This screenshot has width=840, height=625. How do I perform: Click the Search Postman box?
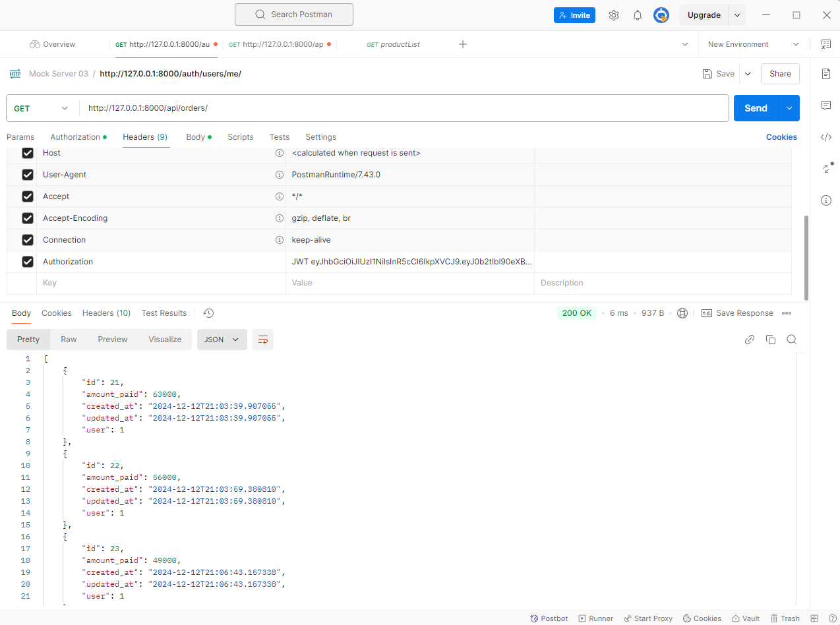click(294, 15)
